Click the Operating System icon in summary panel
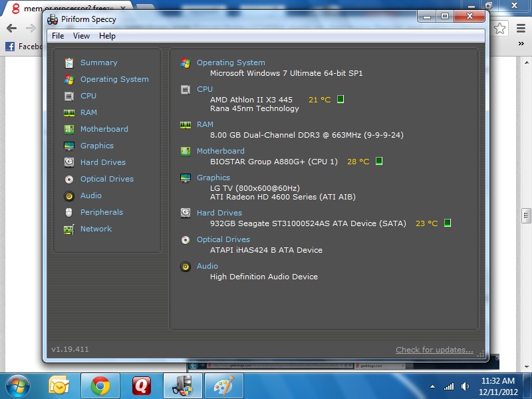 pyautogui.click(x=186, y=63)
